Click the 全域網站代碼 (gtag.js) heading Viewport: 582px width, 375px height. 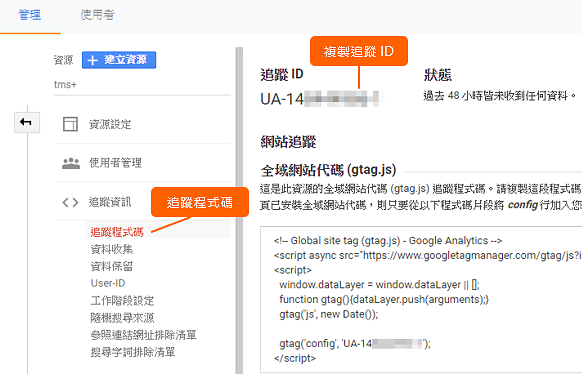328,170
